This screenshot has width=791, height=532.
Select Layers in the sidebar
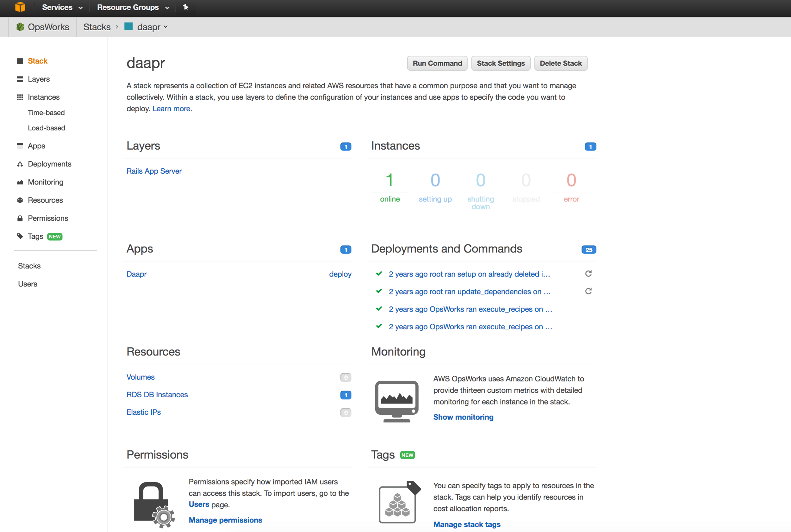coord(39,79)
